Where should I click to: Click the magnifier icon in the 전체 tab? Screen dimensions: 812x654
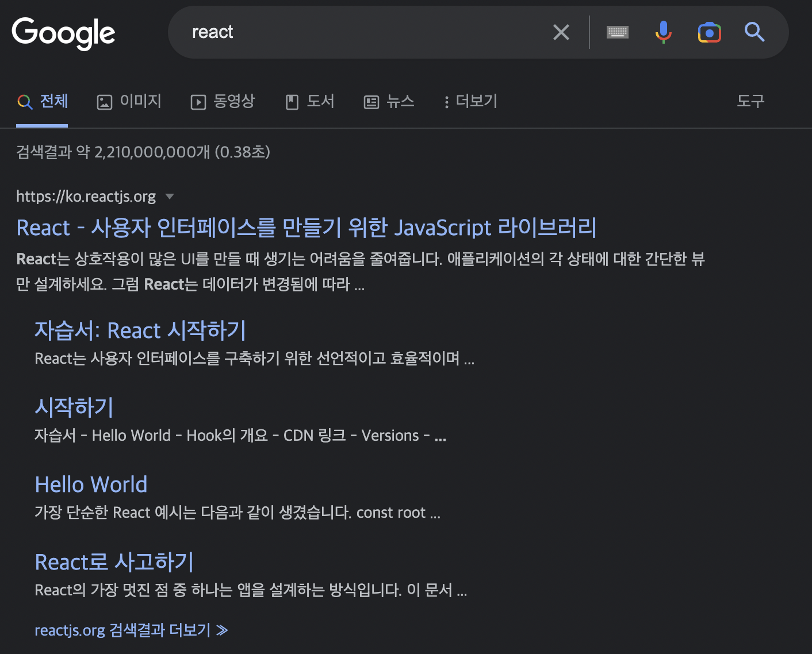pyautogui.click(x=25, y=102)
